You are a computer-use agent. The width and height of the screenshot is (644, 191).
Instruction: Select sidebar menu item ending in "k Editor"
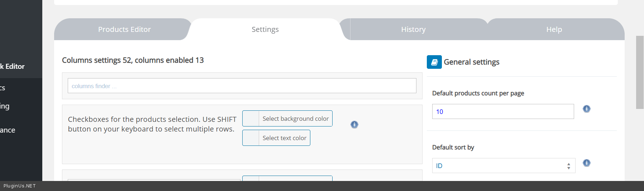(x=13, y=67)
